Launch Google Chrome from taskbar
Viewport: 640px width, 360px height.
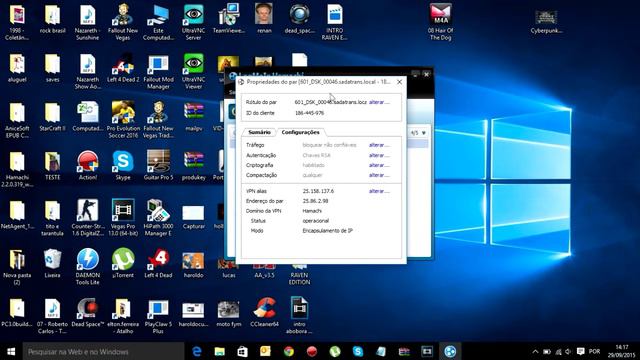(x=289, y=351)
